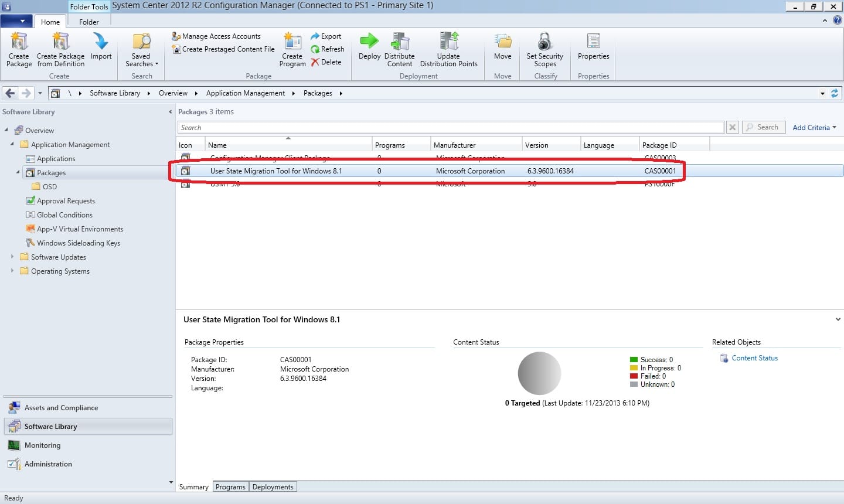Open the Add Criteria dropdown
844x504 pixels.
coord(814,127)
